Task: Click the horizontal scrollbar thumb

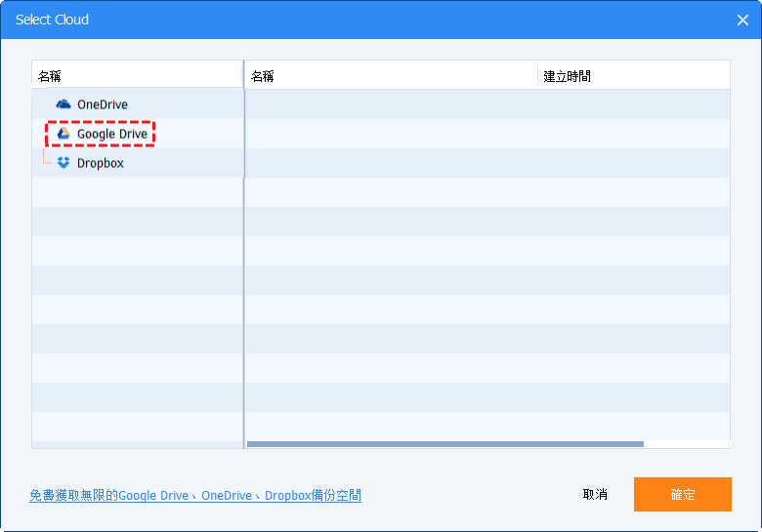Action: [x=445, y=444]
